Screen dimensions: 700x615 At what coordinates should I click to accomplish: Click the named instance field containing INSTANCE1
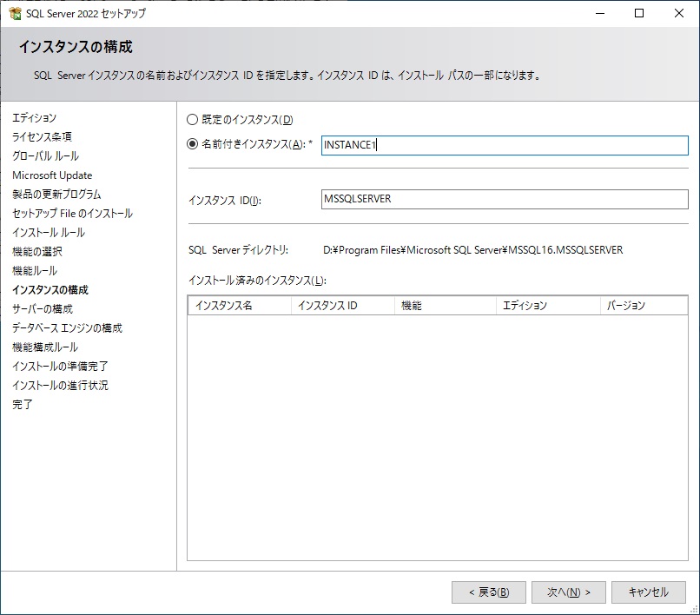pos(505,145)
